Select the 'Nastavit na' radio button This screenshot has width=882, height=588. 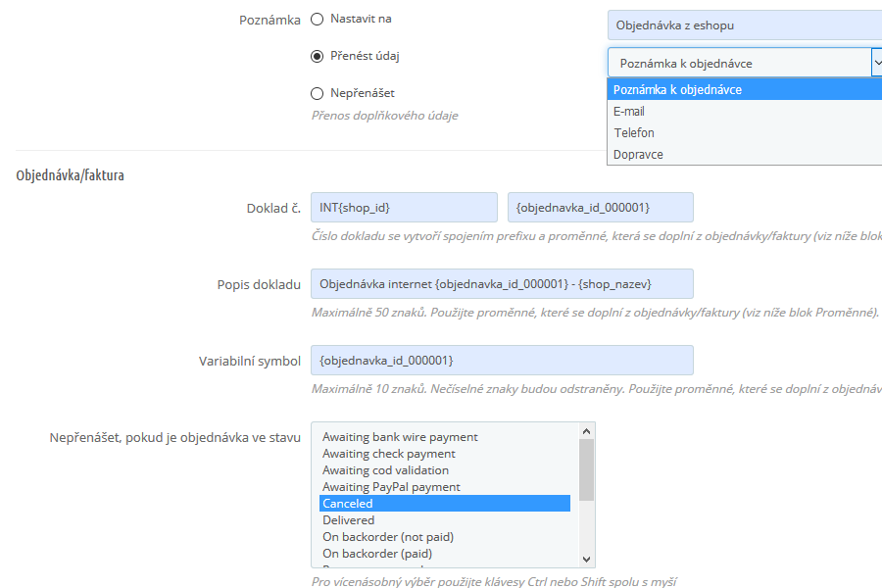tap(318, 20)
